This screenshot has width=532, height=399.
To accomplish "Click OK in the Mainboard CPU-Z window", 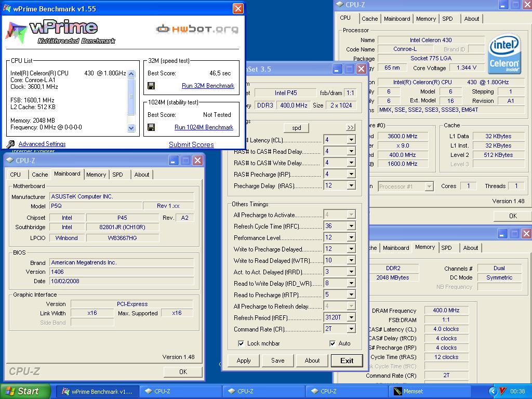I will pos(183,372).
